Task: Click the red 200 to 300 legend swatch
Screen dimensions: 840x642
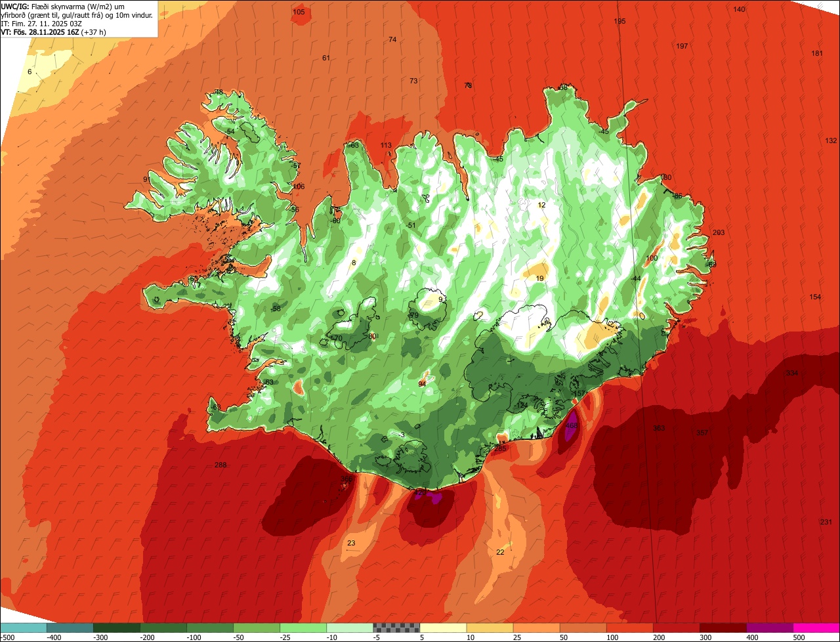Action: coord(676,628)
